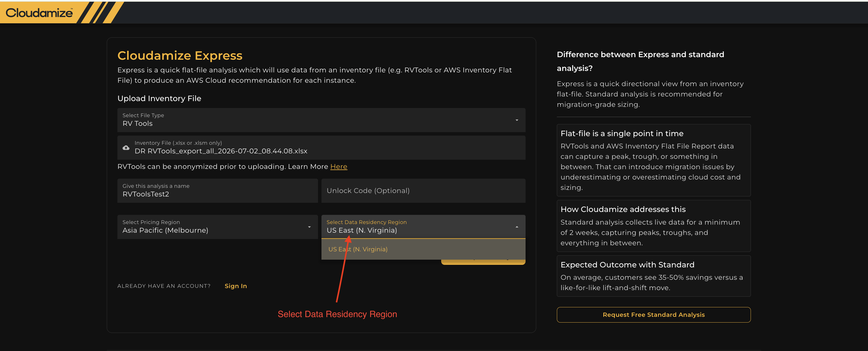
Task: Open the Select Pricing Region dropdown
Action: pos(217,227)
